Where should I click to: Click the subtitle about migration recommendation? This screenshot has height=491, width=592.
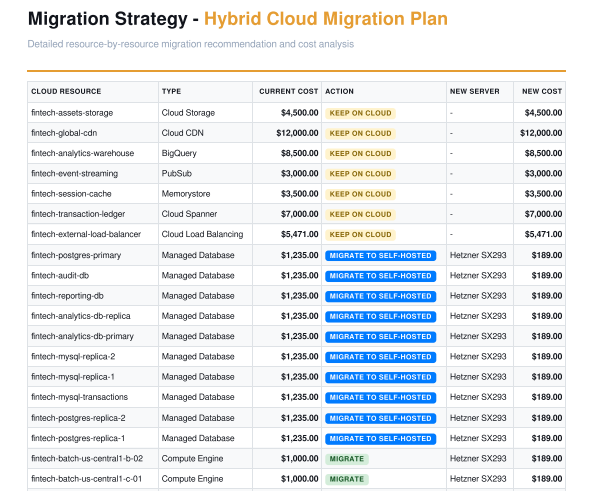coord(191,44)
